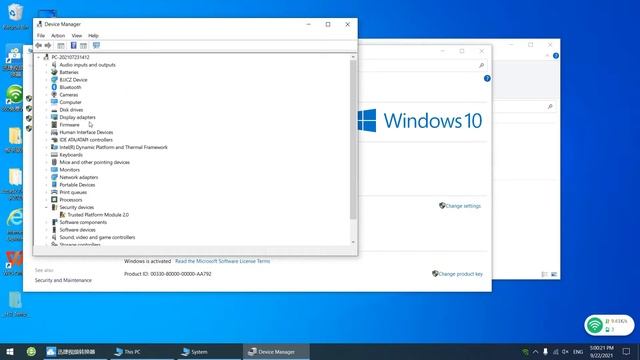The height and width of the screenshot is (360, 640).
Task: Open Read the Microsoft Software License Terms link
Action: coord(222,261)
